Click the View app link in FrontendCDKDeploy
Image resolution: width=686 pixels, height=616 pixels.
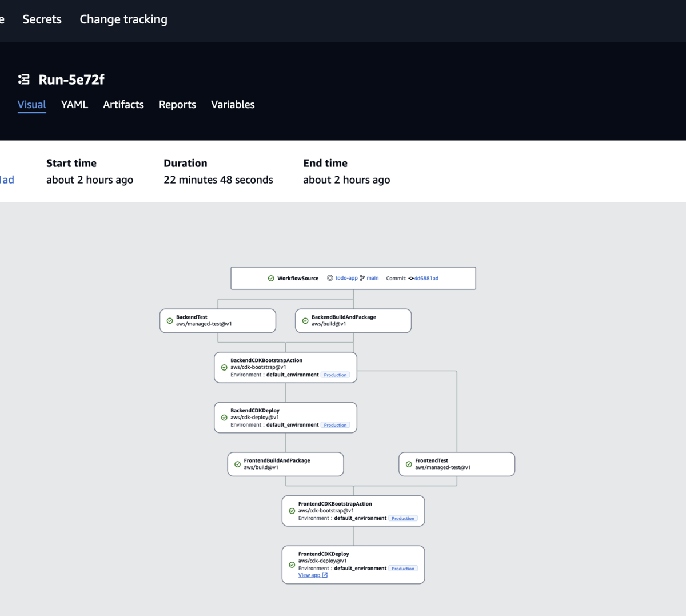pyautogui.click(x=309, y=575)
